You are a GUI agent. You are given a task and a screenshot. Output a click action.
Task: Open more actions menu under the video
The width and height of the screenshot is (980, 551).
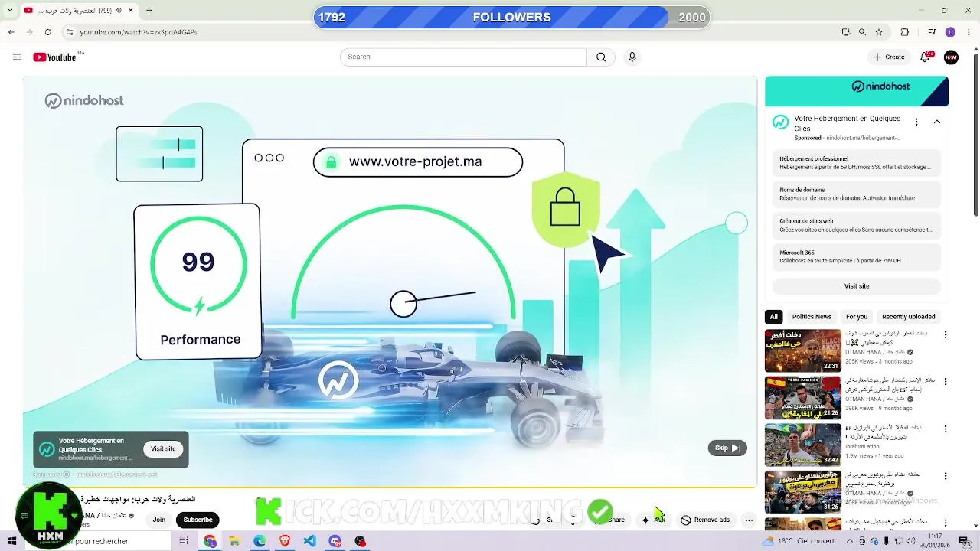pos(749,520)
